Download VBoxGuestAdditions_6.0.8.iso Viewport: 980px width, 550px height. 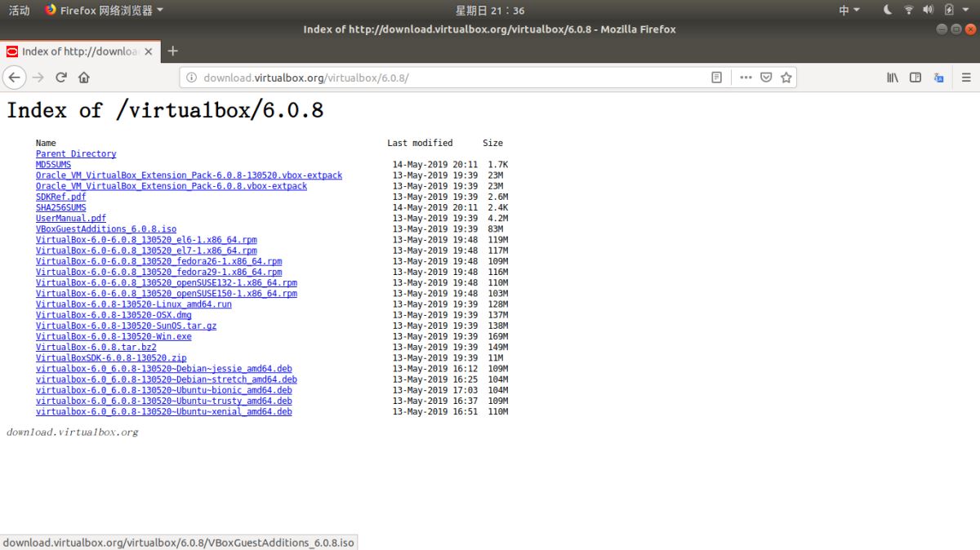(x=106, y=228)
